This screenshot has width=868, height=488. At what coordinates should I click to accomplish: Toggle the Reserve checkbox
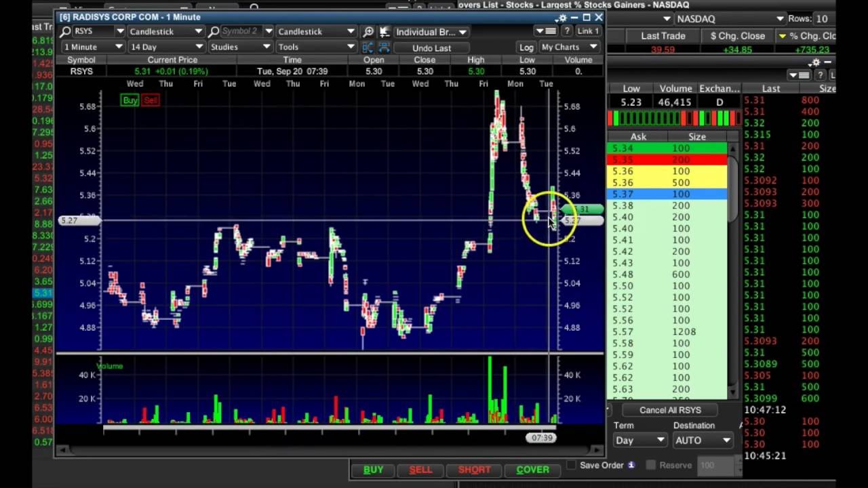click(x=651, y=465)
